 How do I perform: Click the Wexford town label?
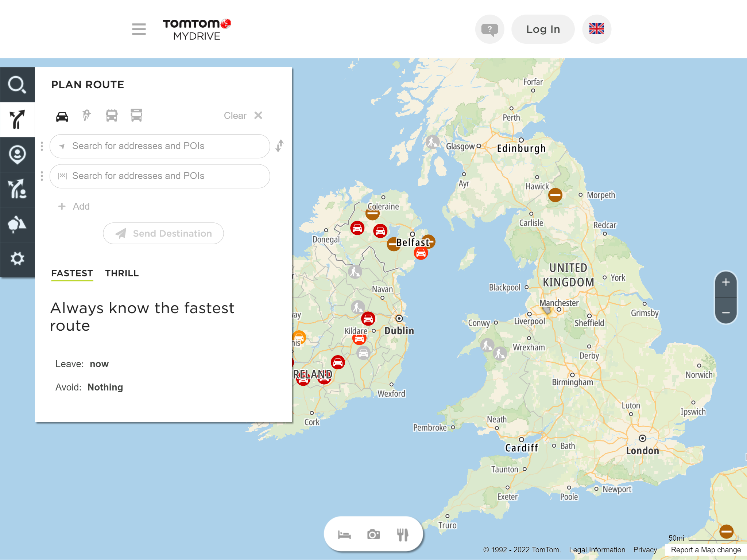(x=391, y=394)
